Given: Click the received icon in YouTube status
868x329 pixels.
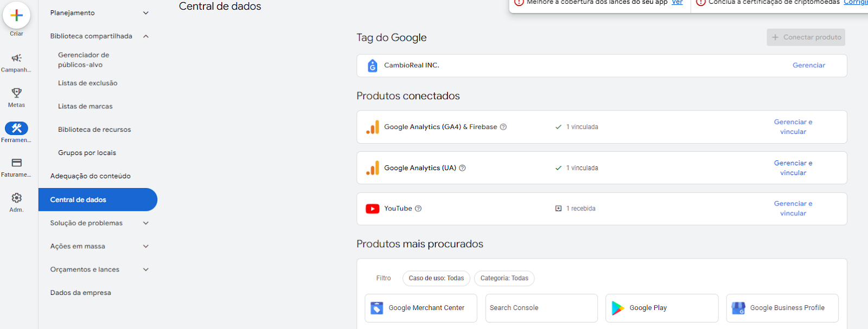Looking at the screenshot, I should 558,209.
